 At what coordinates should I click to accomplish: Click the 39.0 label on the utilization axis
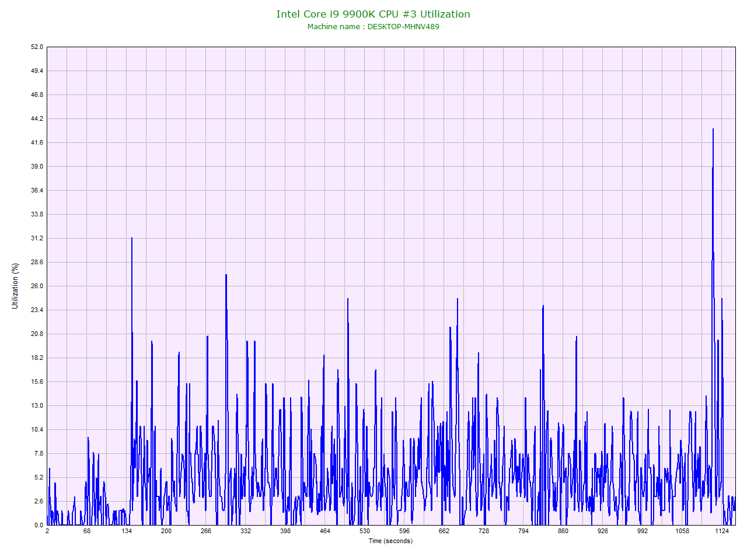pyautogui.click(x=37, y=166)
